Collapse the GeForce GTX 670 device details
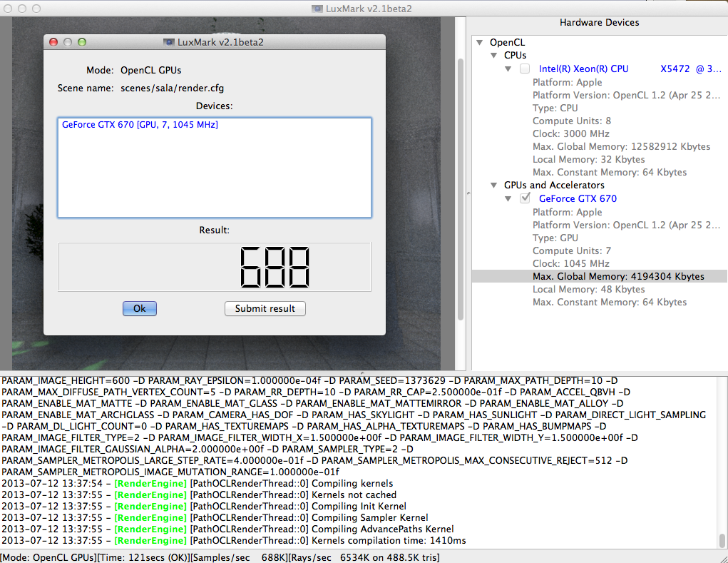 [x=508, y=199]
